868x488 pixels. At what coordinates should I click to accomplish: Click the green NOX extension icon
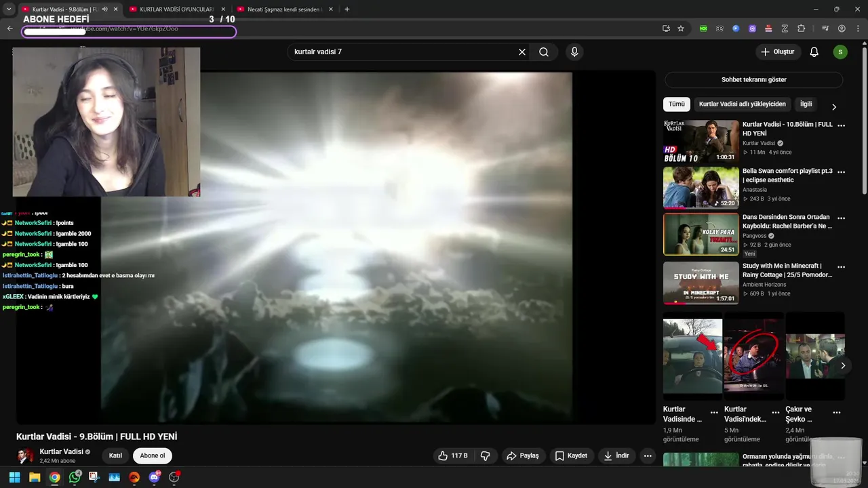click(703, 28)
